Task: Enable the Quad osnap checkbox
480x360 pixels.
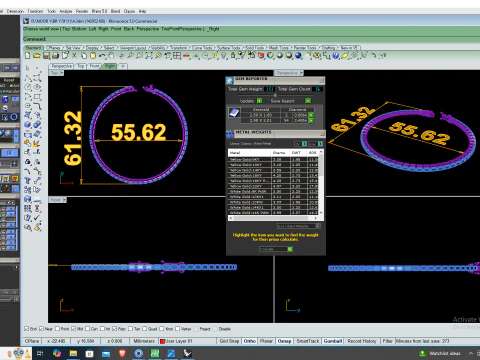Action: tap(145, 329)
